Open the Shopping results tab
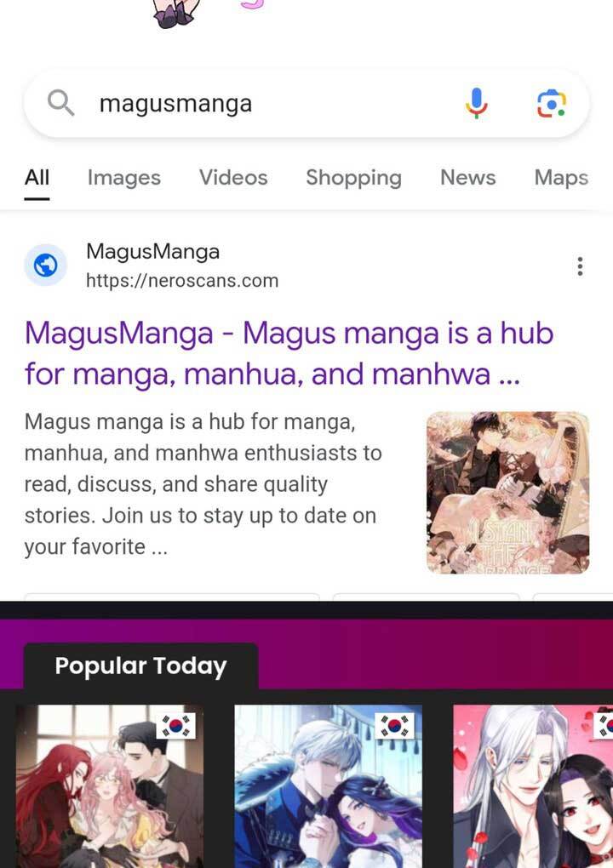Viewport: 613px width, 868px height. [354, 178]
